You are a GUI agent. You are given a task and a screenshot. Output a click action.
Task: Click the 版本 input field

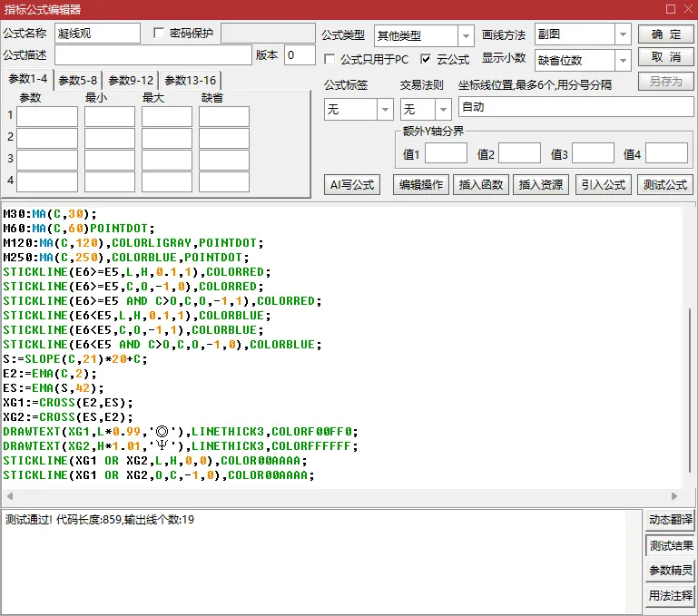click(x=300, y=55)
